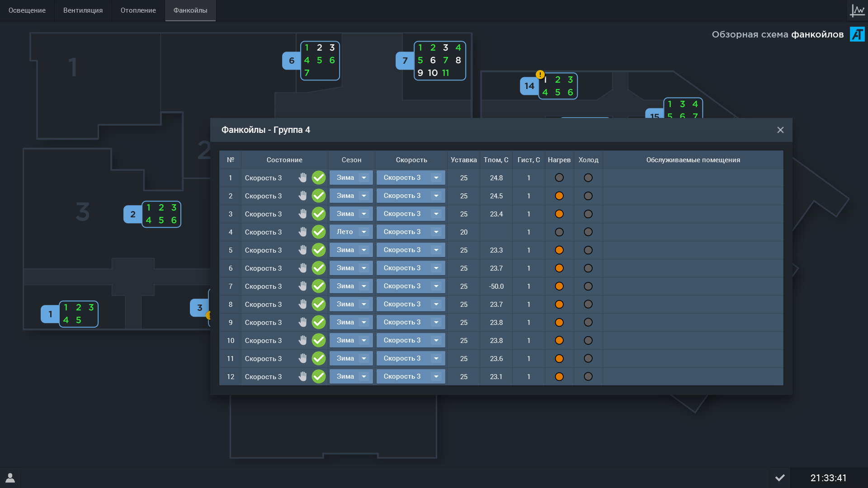Click the Нагрев indicator in row 2
This screenshot has width=868, height=488.
[559, 196]
